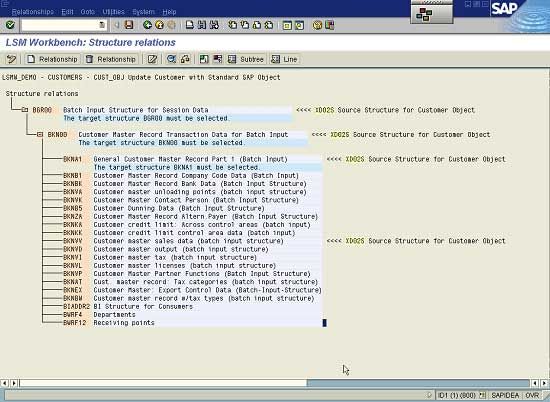Viewport: 550px width, 402px height.
Task: Click the bottom-right scroll right arrow
Action: tap(544, 383)
